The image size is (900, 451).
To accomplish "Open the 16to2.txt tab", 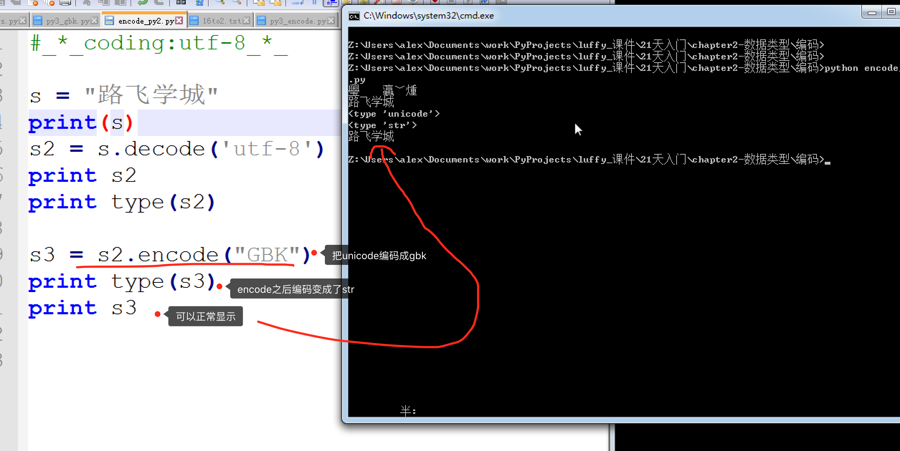I will (221, 20).
